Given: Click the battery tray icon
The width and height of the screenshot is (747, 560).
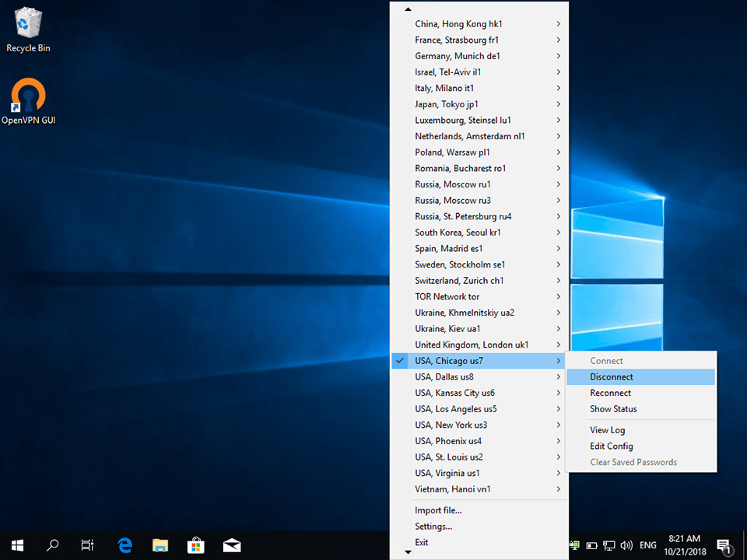Looking at the screenshot, I should coord(591,546).
